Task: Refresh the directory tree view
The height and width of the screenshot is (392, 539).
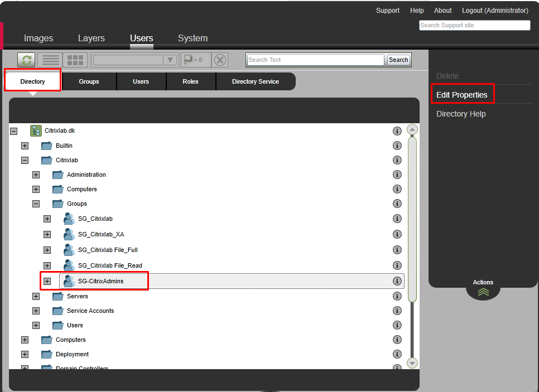Action: [26, 60]
